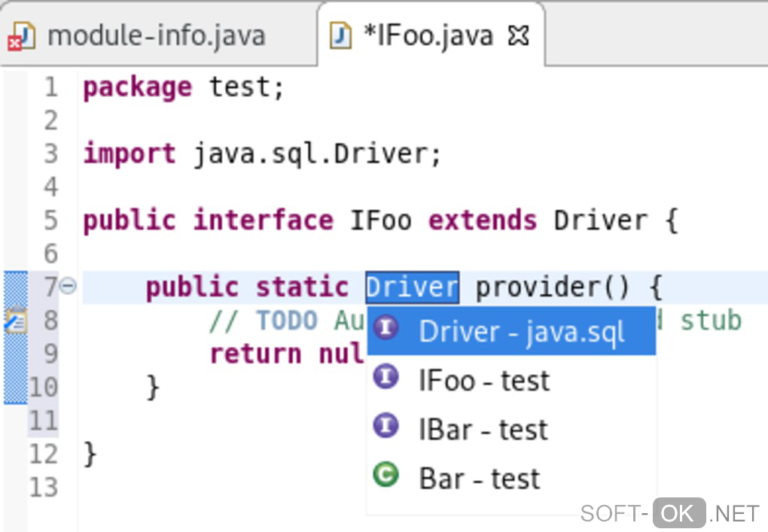768x532 pixels.
Task: Pick the IFoo - test proposal
Action: click(x=484, y=380)
